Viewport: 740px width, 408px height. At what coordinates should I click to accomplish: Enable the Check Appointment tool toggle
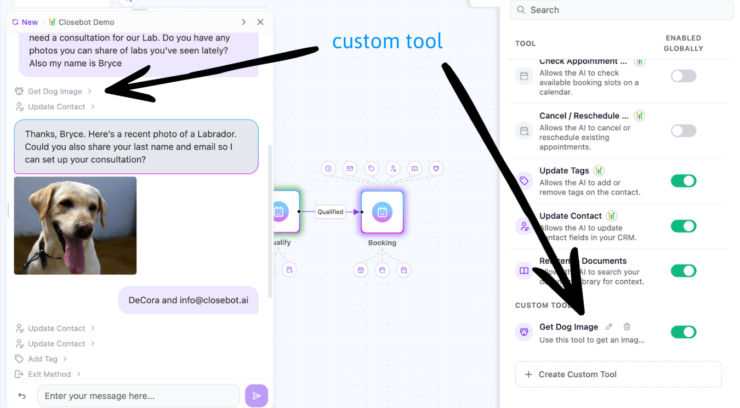click(x=683, y=76)
